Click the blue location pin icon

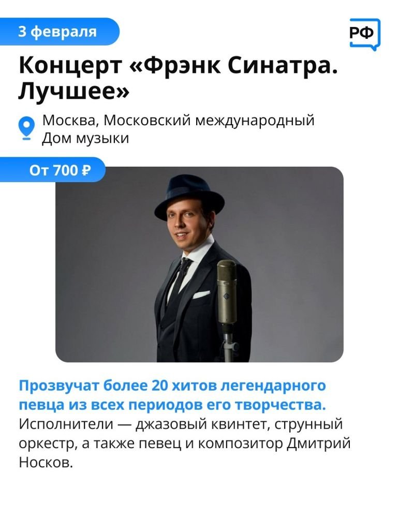coord(26,128)
